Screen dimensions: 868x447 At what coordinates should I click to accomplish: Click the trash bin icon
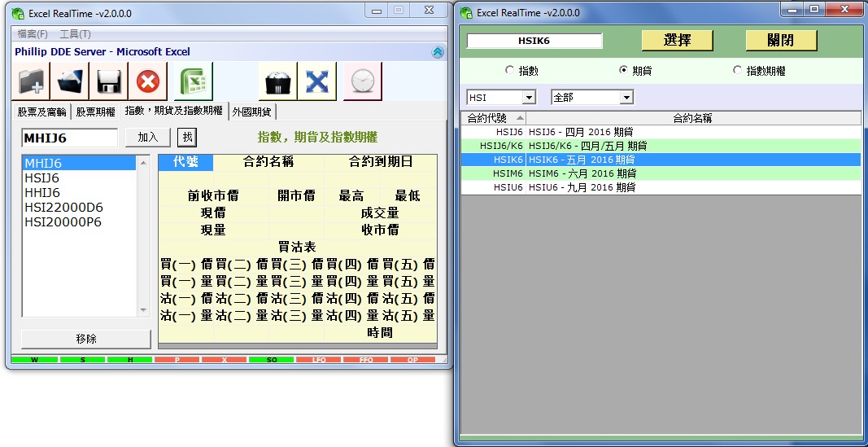pos(277,81)
